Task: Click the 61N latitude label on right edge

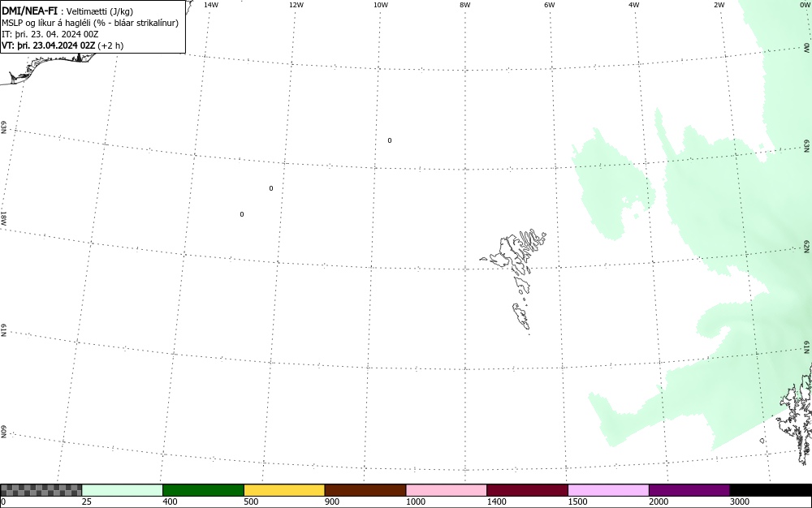Action: click(x=807, y=347)
